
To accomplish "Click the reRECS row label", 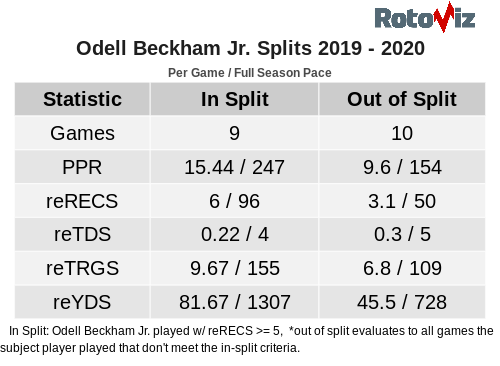I will point(82,201).
